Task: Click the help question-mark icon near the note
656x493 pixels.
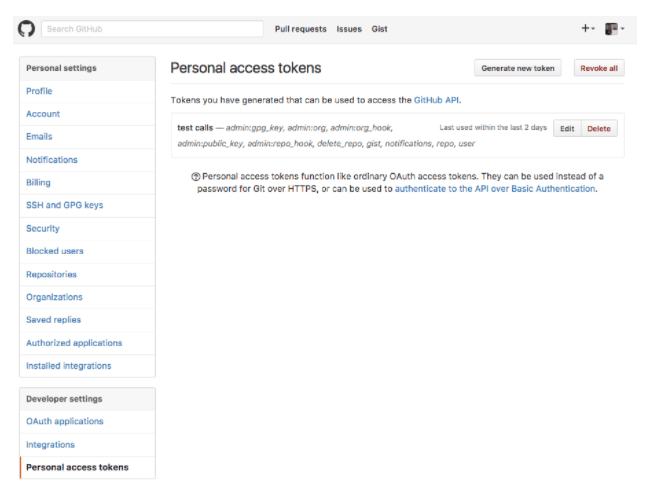Action: point(195,177)
